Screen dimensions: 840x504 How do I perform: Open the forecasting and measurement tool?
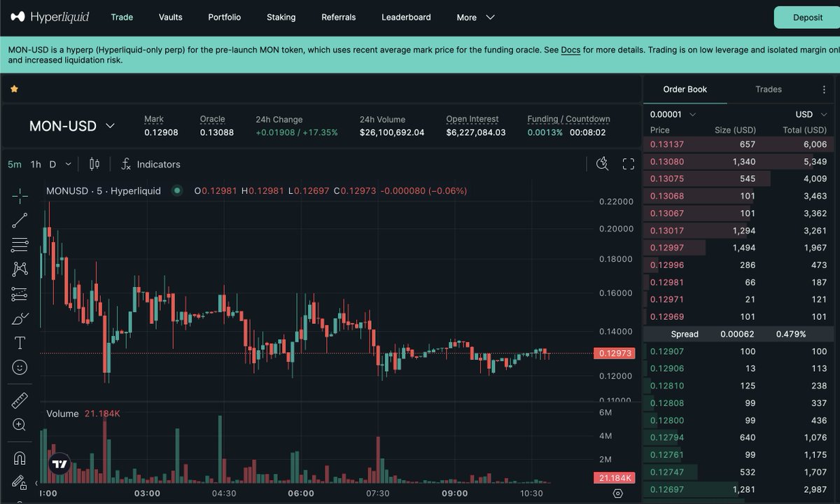[x=20, y=294]
